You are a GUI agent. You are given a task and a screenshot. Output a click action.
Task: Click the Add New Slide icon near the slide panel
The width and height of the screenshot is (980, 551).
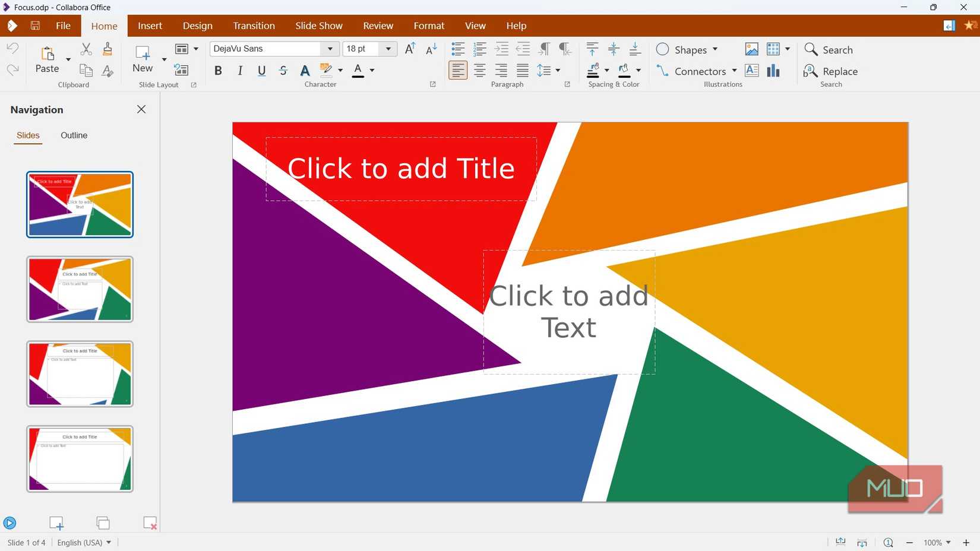(x=56, y=523)
